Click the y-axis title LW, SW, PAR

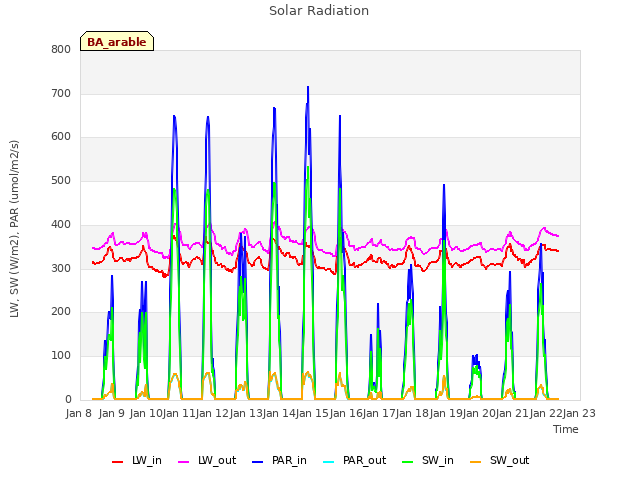pos(14,229)
